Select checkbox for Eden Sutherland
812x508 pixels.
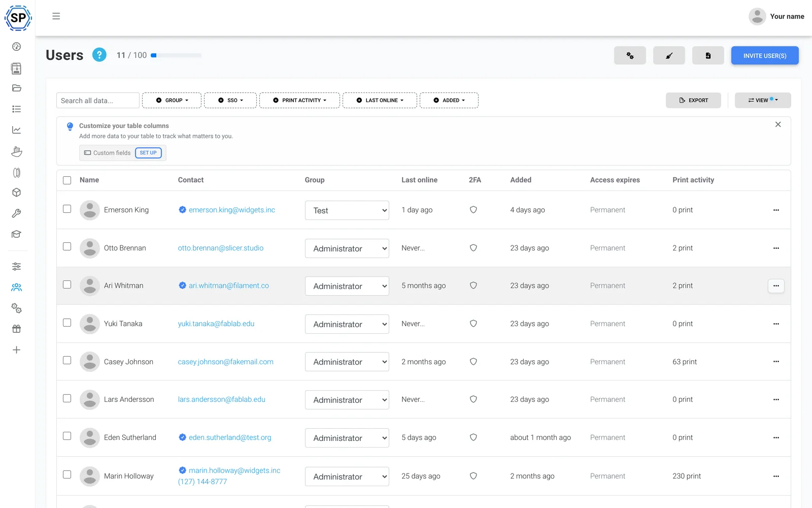pyautogui.click(x=67, y=436)
